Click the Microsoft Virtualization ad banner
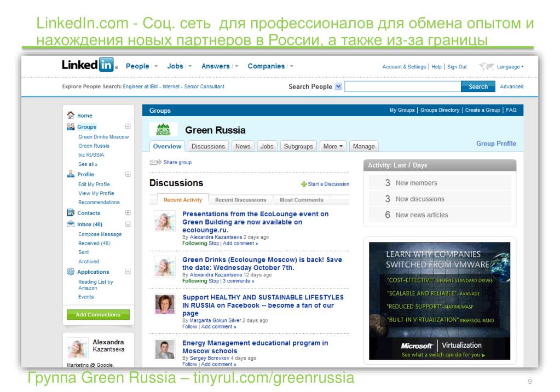Viewport: 560px width, 392px height. 439,301
